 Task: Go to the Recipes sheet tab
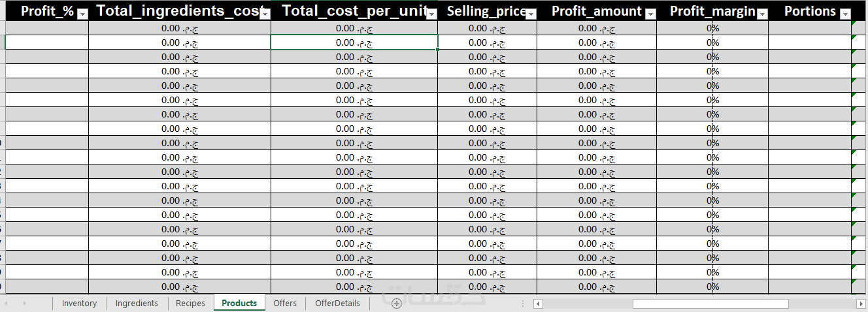tap(190, 303)
